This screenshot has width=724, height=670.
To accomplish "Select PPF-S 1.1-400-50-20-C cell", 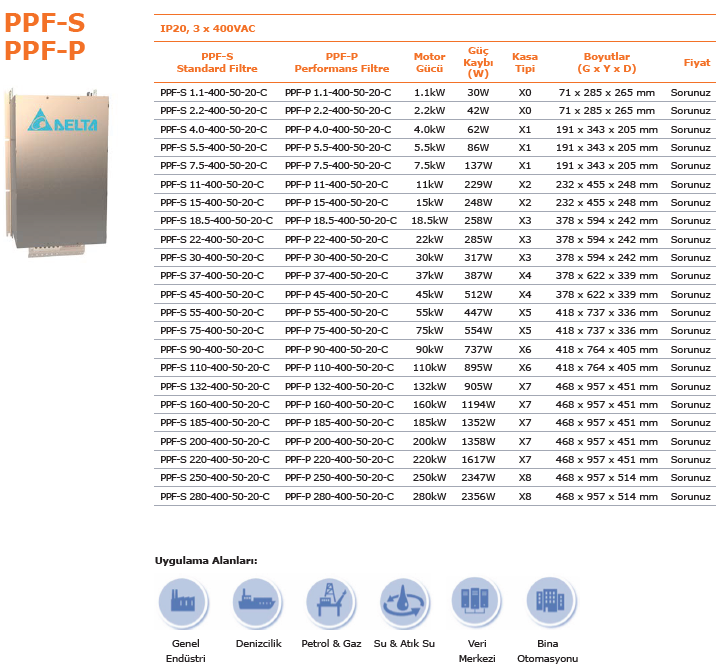I will tap(213, 92).
